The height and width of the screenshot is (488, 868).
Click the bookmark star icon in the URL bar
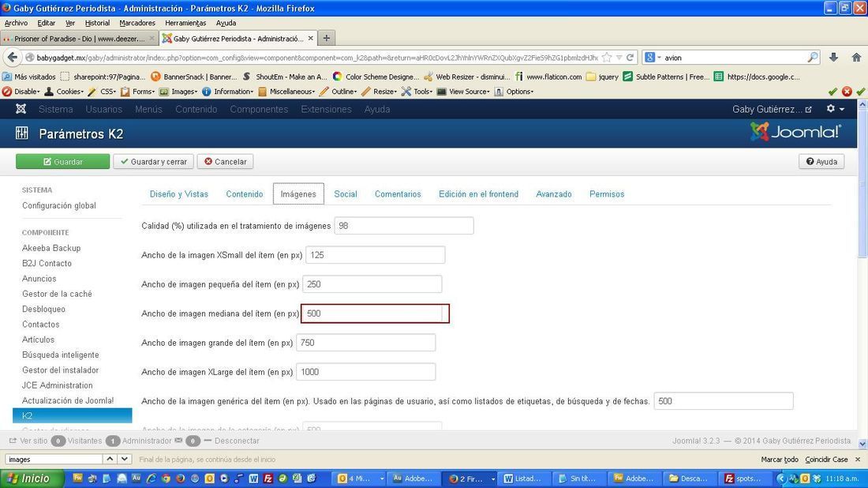tap(608, 58)
